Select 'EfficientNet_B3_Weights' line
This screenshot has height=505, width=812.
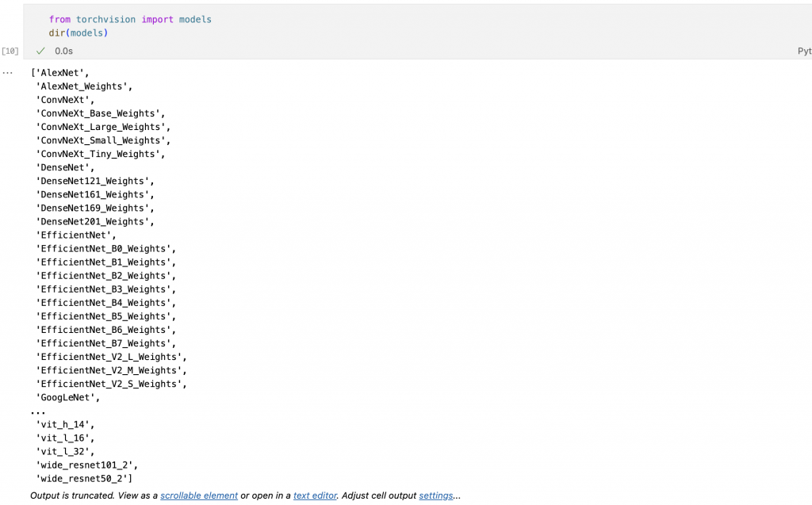[x=105, y=289]
